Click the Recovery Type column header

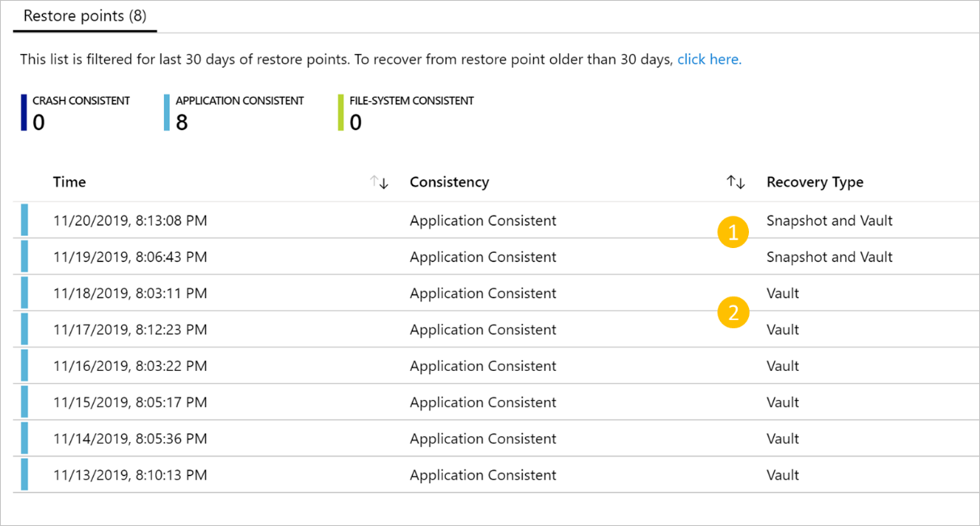click(815, 182)
